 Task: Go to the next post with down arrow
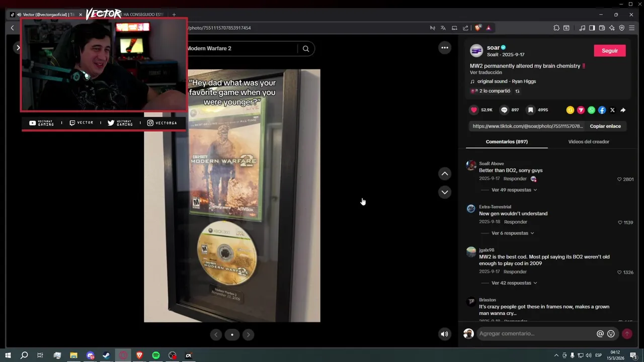(x=445, y=192)
